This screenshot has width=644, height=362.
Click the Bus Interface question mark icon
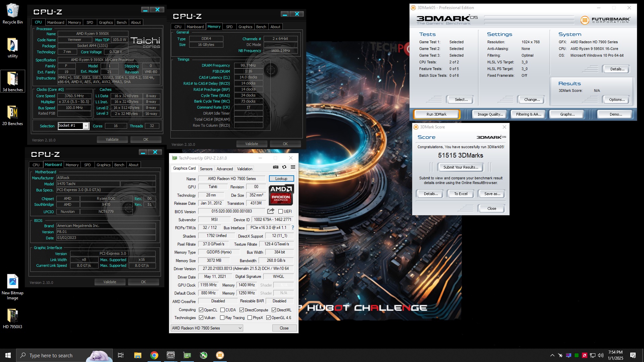pyautogui.click(x=293, y=228)
